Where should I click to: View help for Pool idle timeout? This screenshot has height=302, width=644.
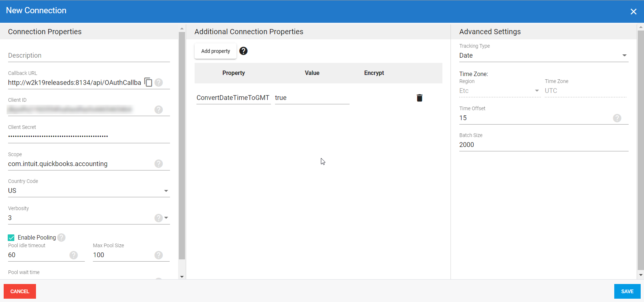tap(74, 255)
